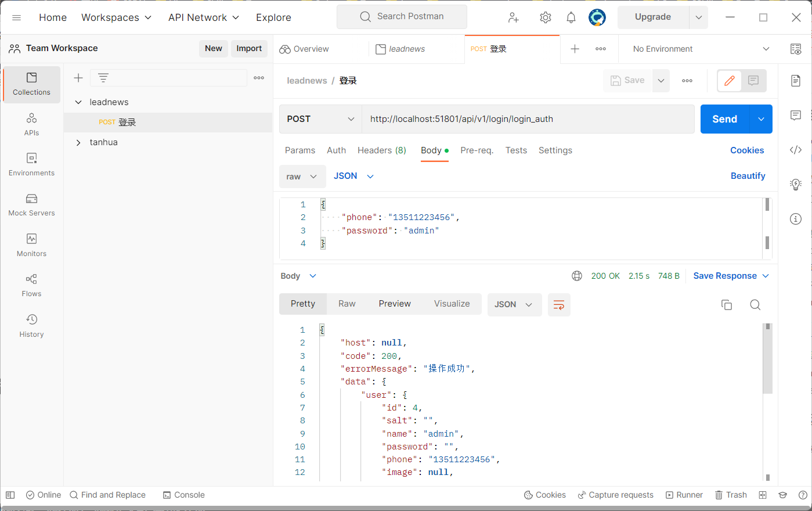Open the Save Response dropdown
Screen dimensions: 812x511
pos(731,276)
